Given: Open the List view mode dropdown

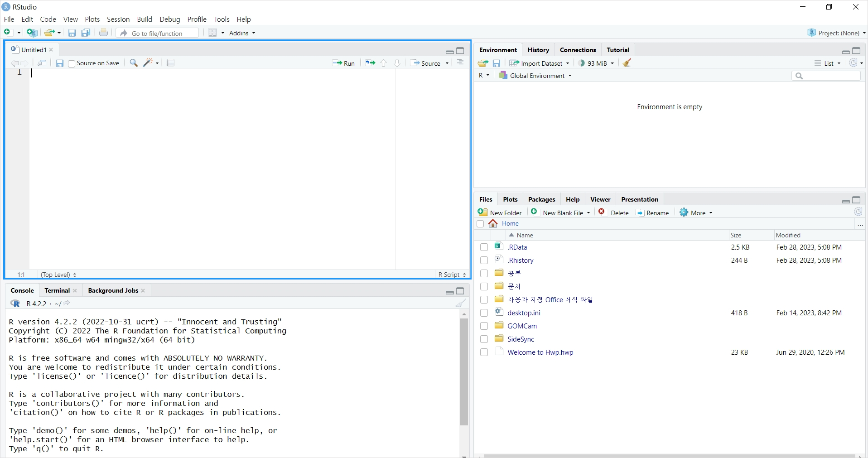Looking at the screenshot, I should click(x=828, y=63).
